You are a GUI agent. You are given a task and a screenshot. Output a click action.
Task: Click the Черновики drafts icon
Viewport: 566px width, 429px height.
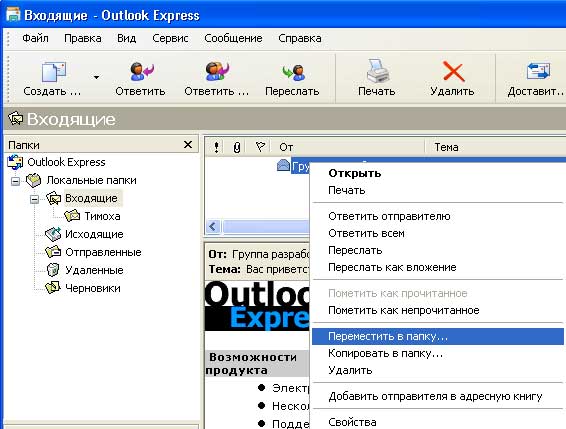53,287
